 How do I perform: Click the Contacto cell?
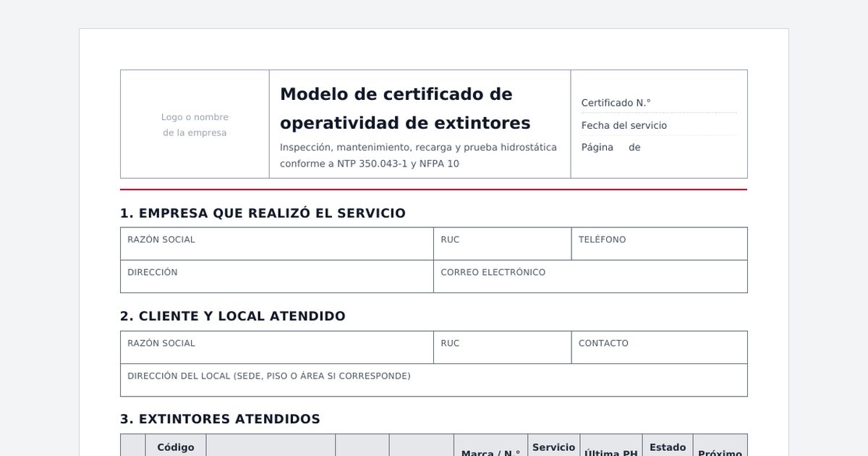(x=660, y=347)
